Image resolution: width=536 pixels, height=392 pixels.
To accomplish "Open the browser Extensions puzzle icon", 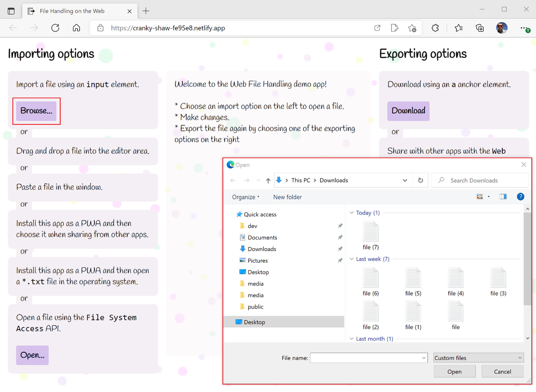I will 435,28.
